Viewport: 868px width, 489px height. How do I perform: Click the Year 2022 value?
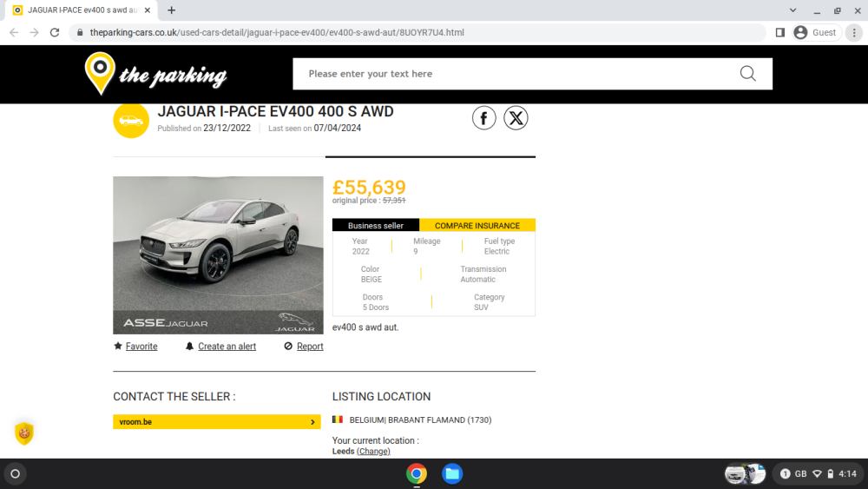(361, 251)
